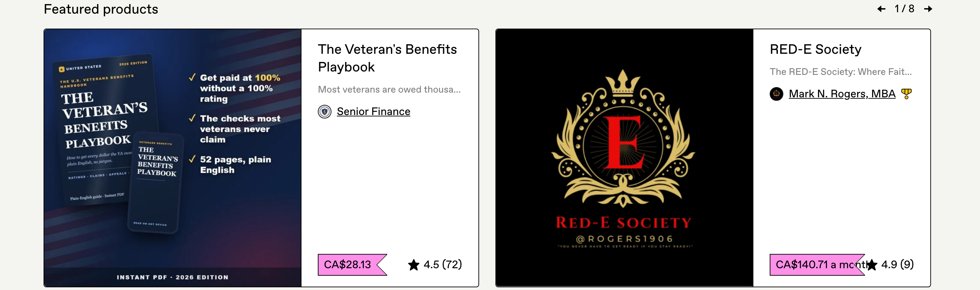Image resolution: width=980 pixels, height=290 pixels.
Task: Click Mark N. Rogers profile avatar
Action: click(776, 94)
